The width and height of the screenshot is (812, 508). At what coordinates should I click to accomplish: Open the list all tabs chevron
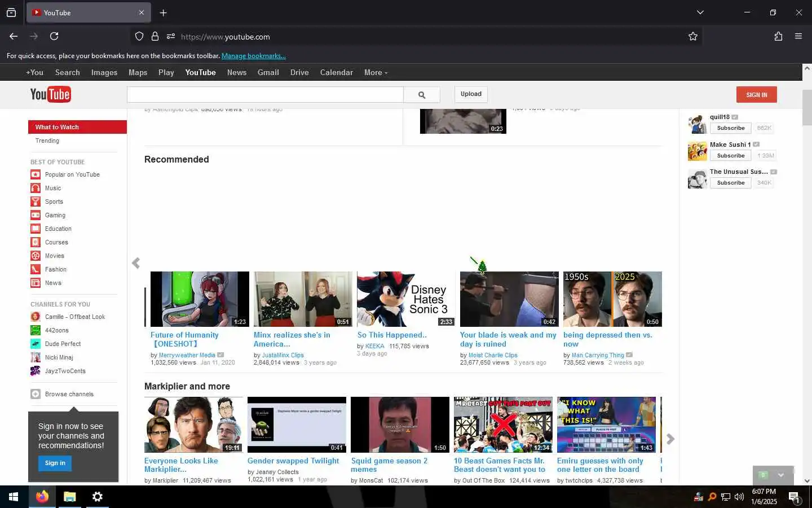click(x=700, y=12)
